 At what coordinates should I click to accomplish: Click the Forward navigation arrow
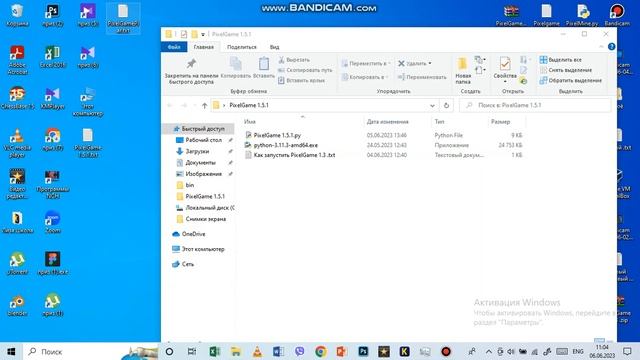pos(184,105)
